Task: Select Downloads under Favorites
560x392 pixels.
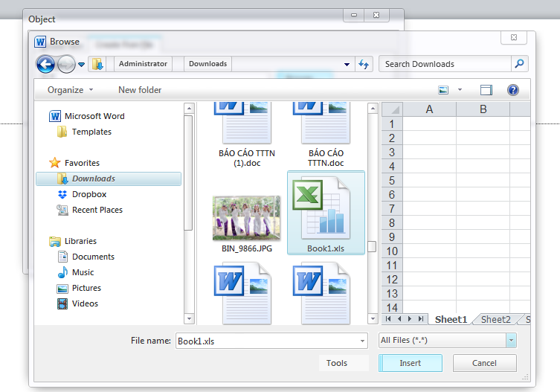Action: pos(109,179)
